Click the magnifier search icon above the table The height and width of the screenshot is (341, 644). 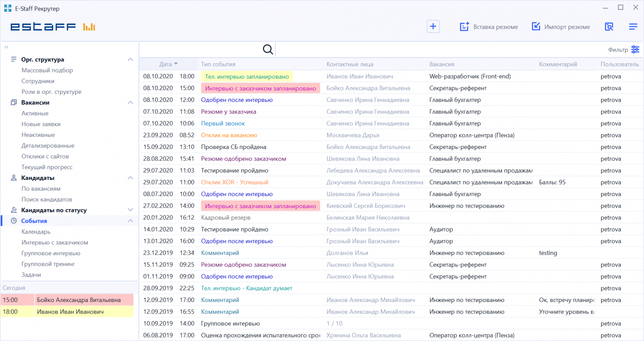[x=268, y=50]
